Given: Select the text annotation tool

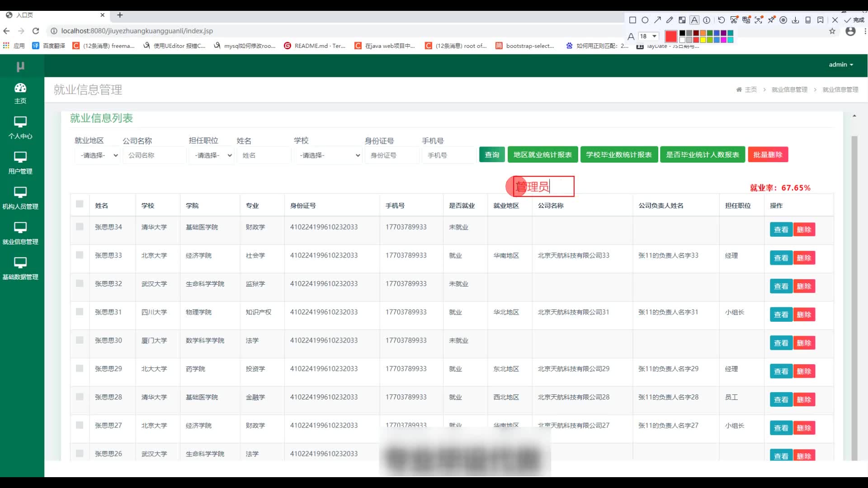Looking at the screenshot, I should click(694, 20).
